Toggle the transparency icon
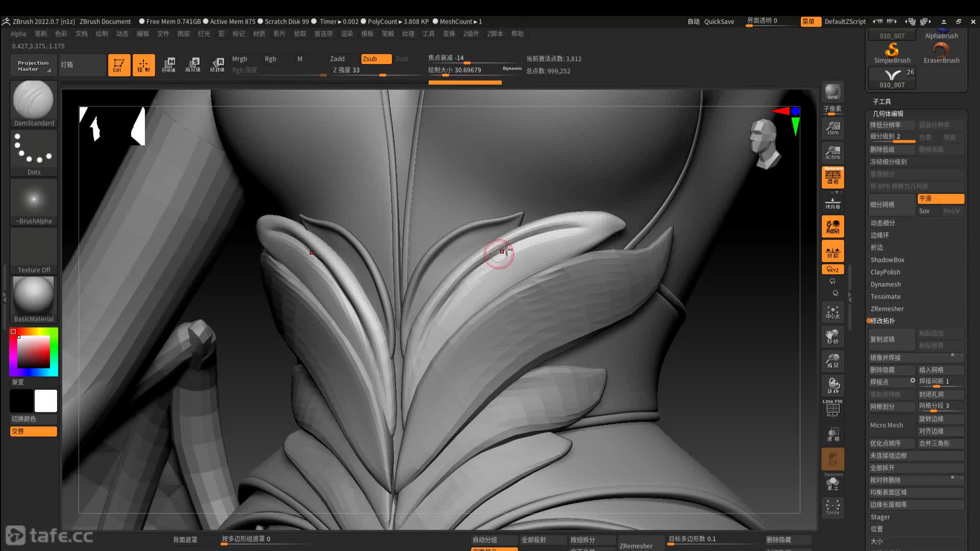980x551 pixels. 832,434
